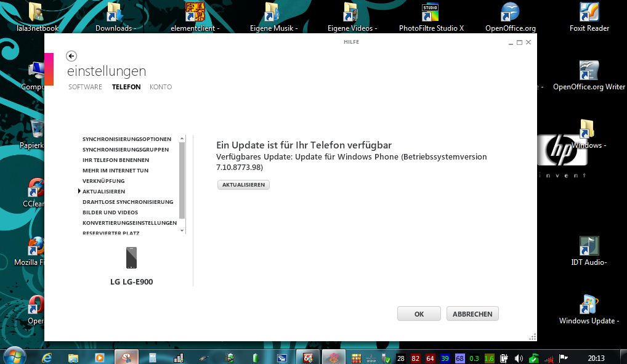Click the phone image above LG LG-E900
627x364 pixels.
[132, 257]
